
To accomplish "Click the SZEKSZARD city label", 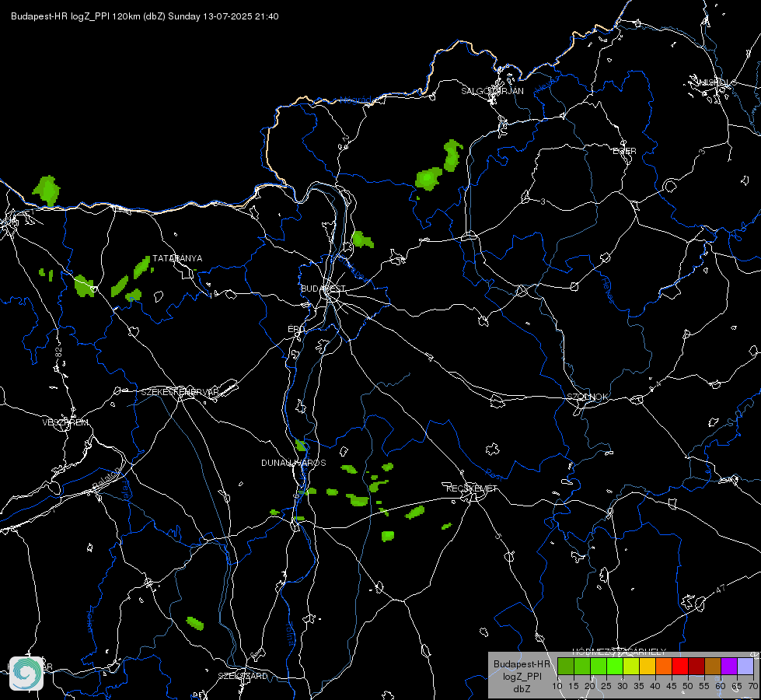I will tap(243, 676).
